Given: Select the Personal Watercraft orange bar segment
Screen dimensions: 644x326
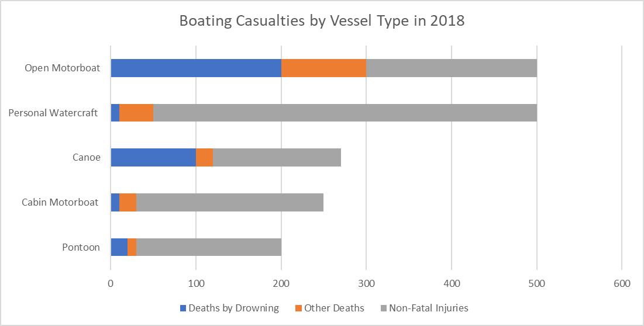Looking at the screenshot, I should [136, 113].
